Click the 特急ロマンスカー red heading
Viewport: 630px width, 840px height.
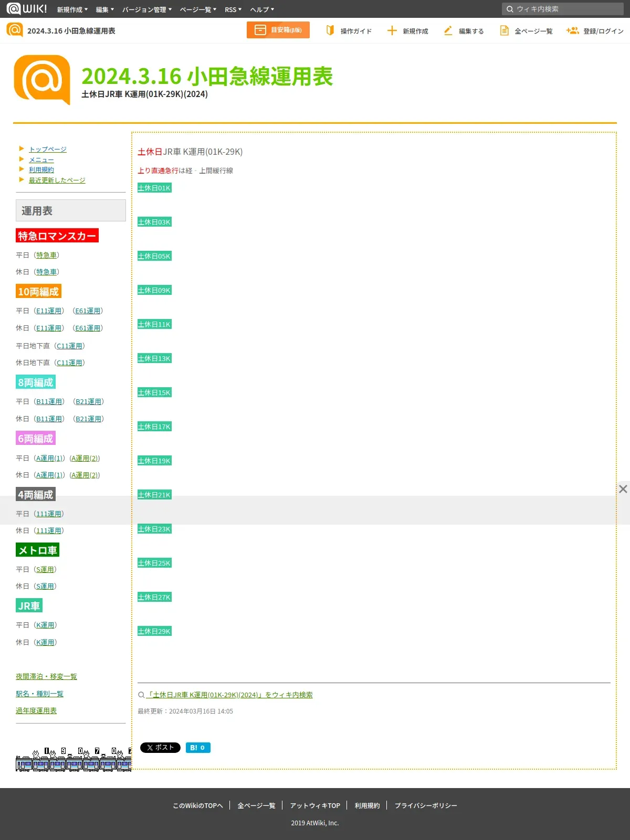[x=57, y=236]
